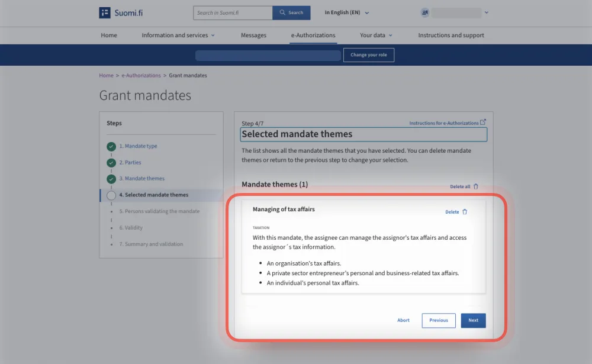The height and width of the screenshot is (364, 592).
Task: Click the Mandate themes (1) heading
Action: [x=275, y=184]
